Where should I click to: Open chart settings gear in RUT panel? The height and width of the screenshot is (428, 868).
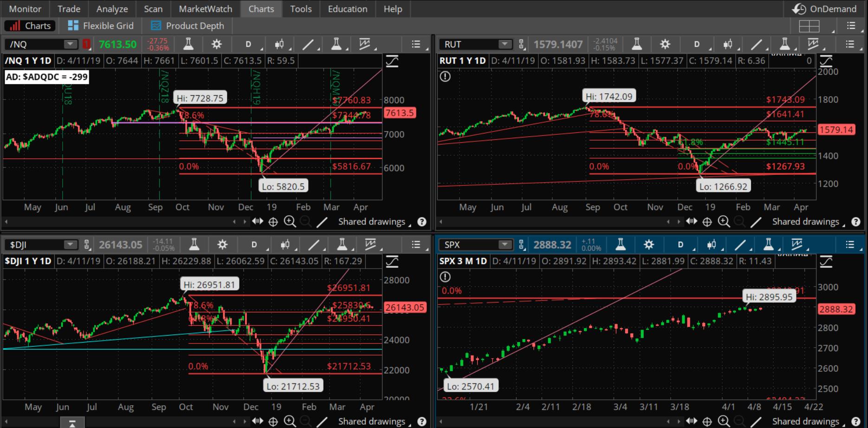coord(665,44)
